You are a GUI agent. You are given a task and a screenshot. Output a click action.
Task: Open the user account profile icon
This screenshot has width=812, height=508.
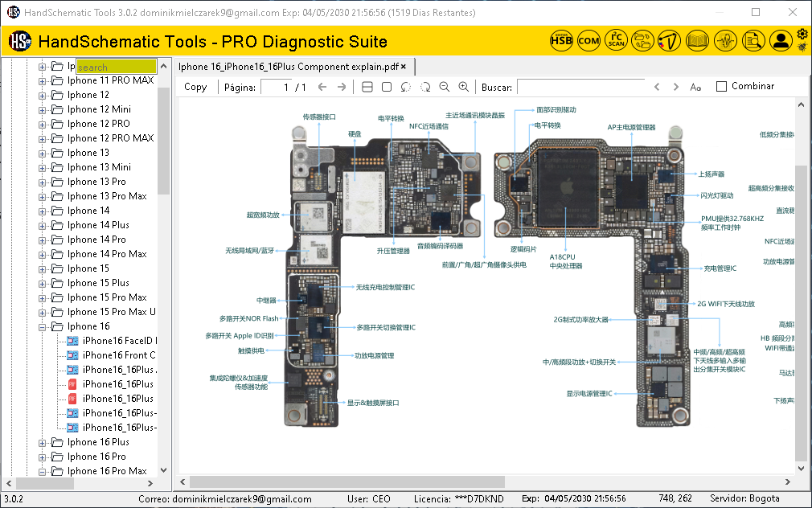781,40
